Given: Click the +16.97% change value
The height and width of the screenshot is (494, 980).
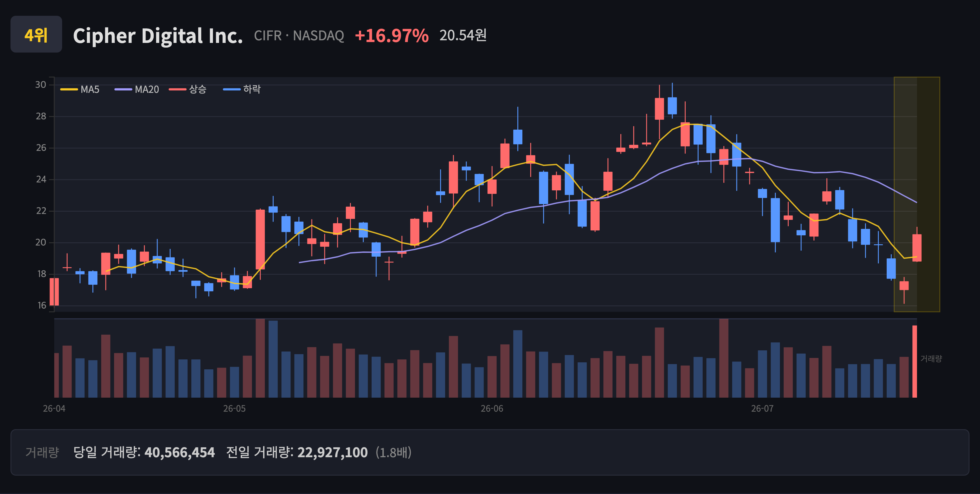Looking at the screenshot, I should click(391, 35).
